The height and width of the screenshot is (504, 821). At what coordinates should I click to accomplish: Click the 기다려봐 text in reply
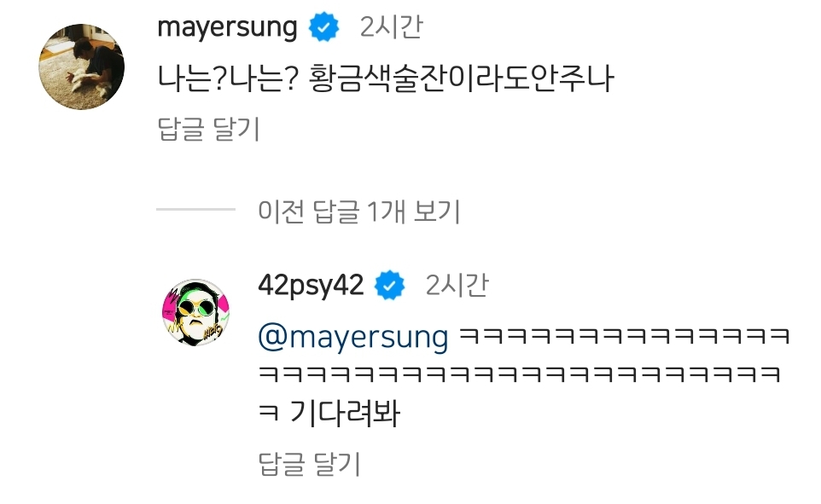click(345, 413)
